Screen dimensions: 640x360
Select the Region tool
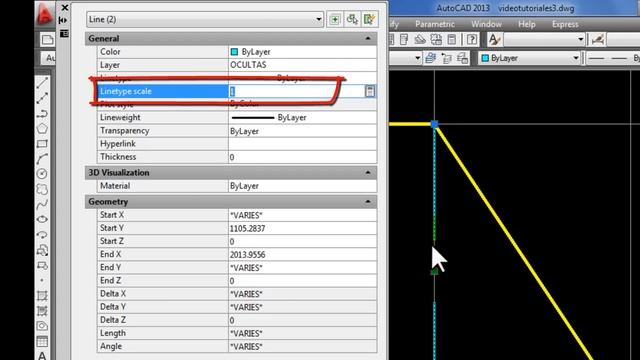tap(42, 326)
